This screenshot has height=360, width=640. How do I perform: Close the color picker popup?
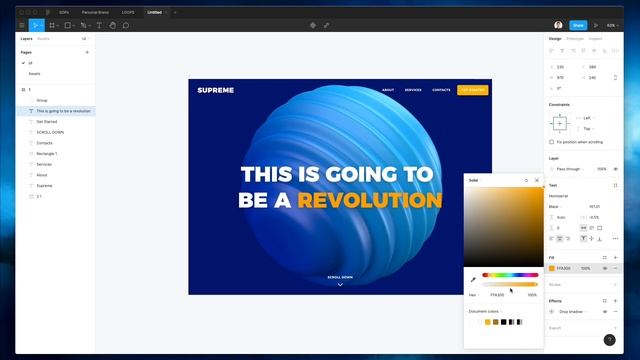pyautogui.click(x=537, y=180)
